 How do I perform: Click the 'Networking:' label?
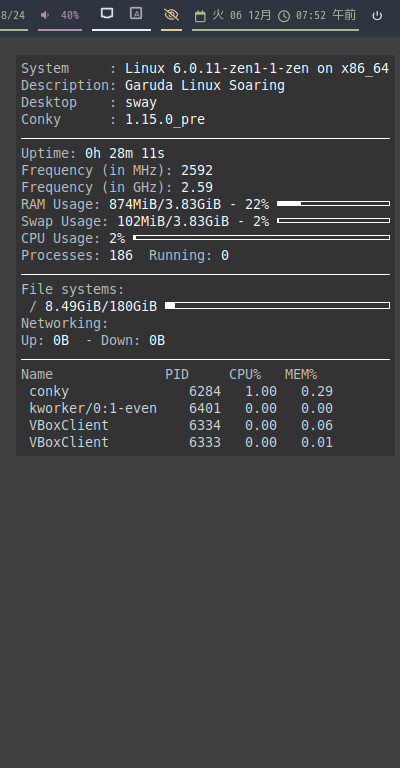click(65, 324)
